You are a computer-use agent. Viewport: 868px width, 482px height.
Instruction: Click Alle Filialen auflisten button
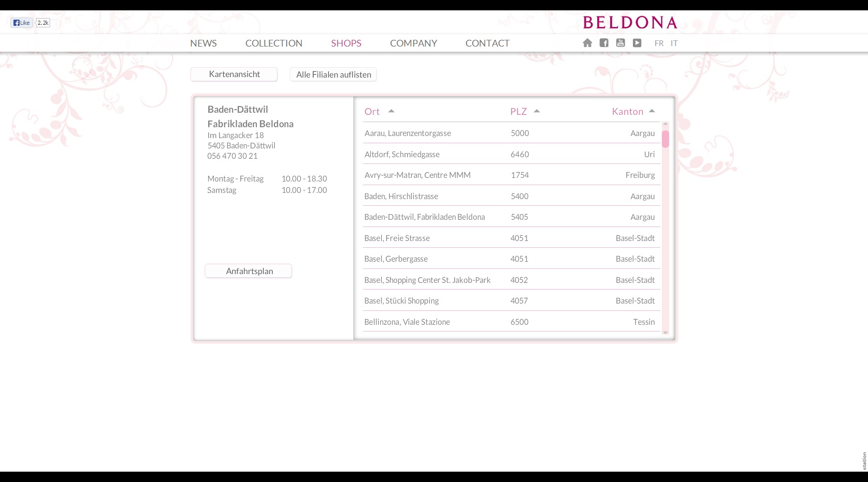coord(333,74)
